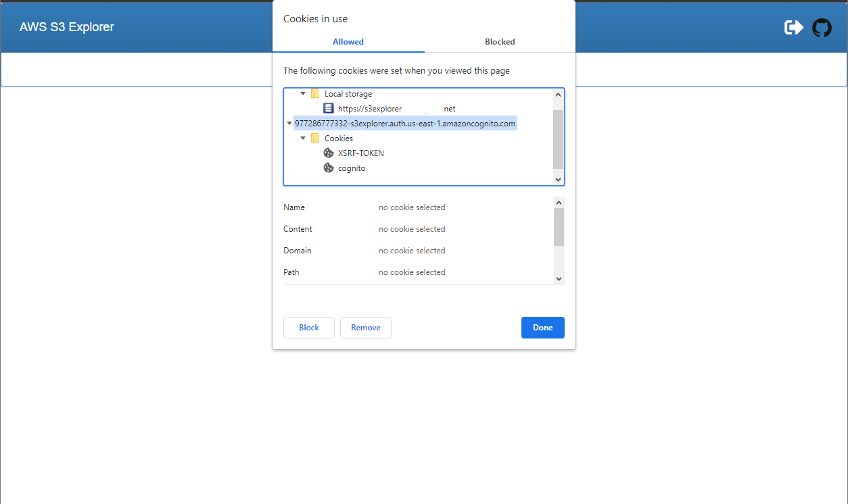The width and height of the screenshot is (848, 504).
Task: Collapse the Local storage tree entry
Action: coord(303,93)
